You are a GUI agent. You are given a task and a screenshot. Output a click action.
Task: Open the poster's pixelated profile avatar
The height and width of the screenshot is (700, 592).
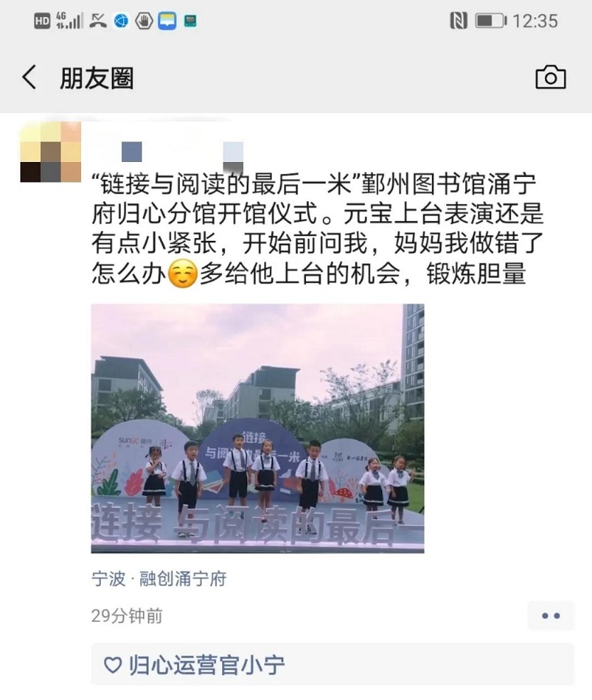click(51, 152)
